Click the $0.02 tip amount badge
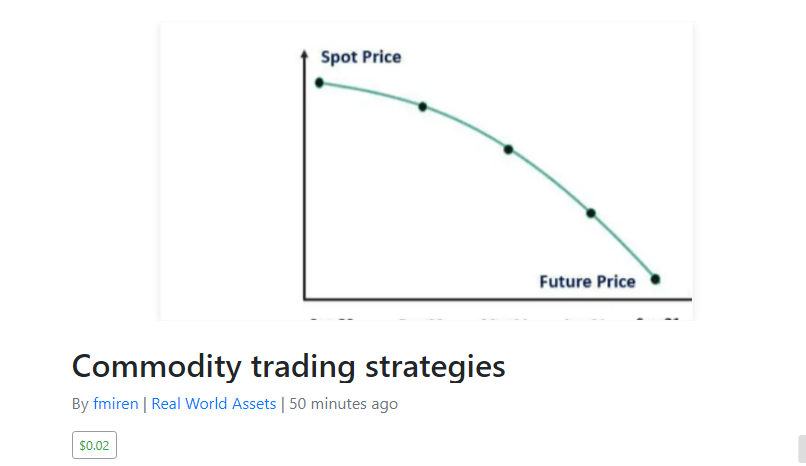The height and width of the screenshot is (466, 806). tap(94, 445)
